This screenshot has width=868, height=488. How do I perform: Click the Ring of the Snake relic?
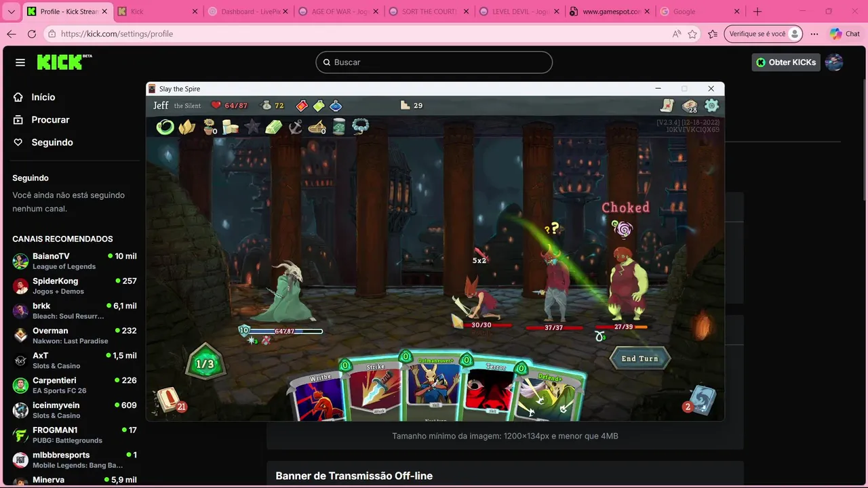click(x=165, y=127)
